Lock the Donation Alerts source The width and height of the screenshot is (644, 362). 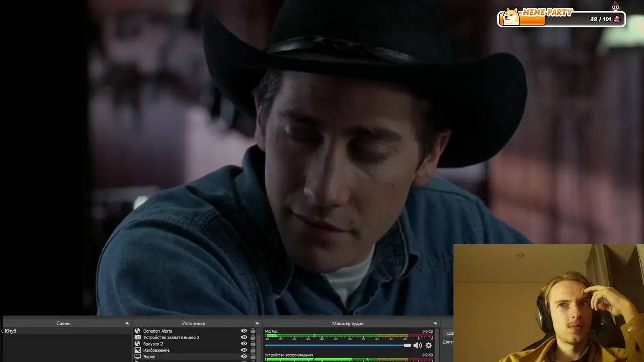253,331
